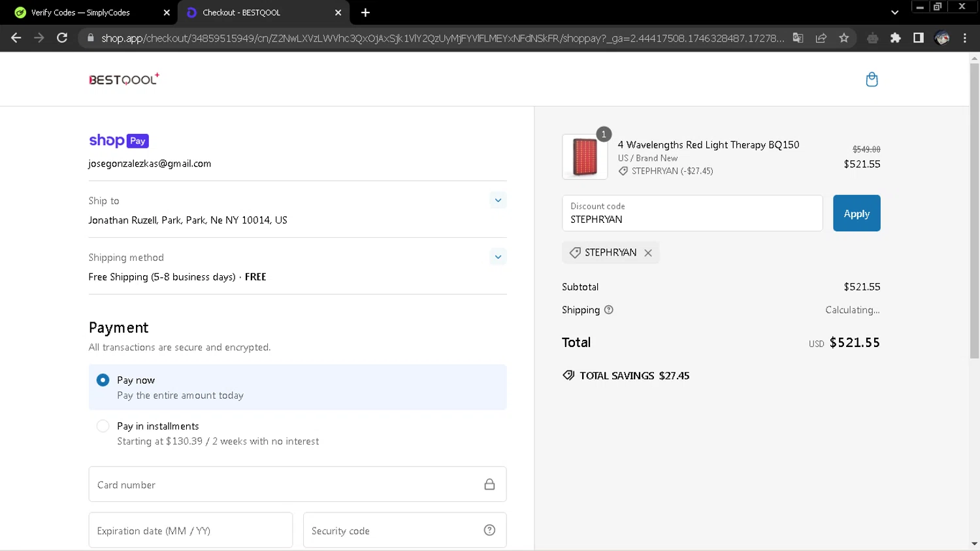Screen dimensions: 980x551
Task: Click the crossed-out $549.00 price
Action: 866,149
